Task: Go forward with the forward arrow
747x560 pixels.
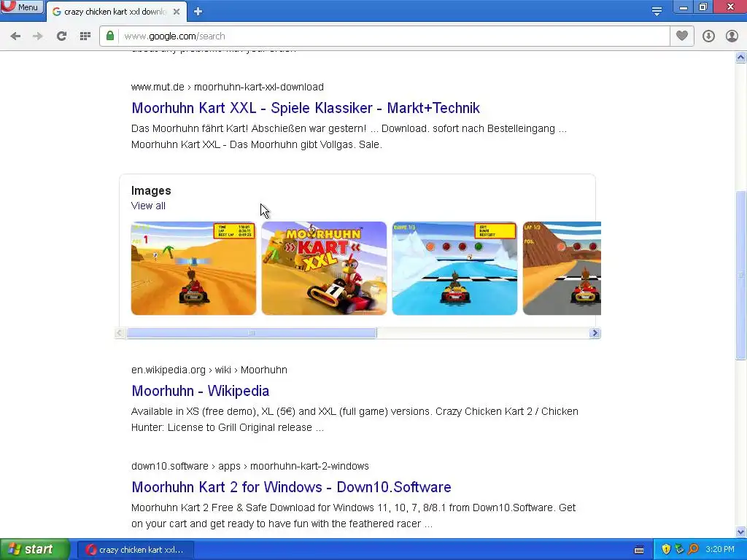Action: [38, 36]
